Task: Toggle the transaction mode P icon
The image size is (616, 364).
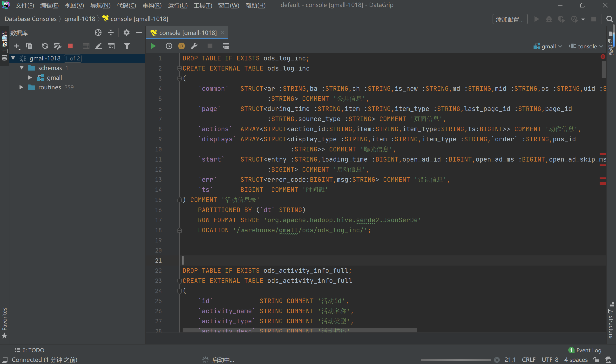Action: [x=182, y=46]
